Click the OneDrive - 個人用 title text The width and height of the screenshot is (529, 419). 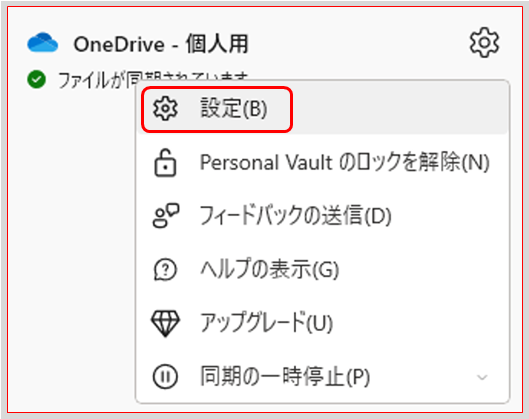coord(161,44)
